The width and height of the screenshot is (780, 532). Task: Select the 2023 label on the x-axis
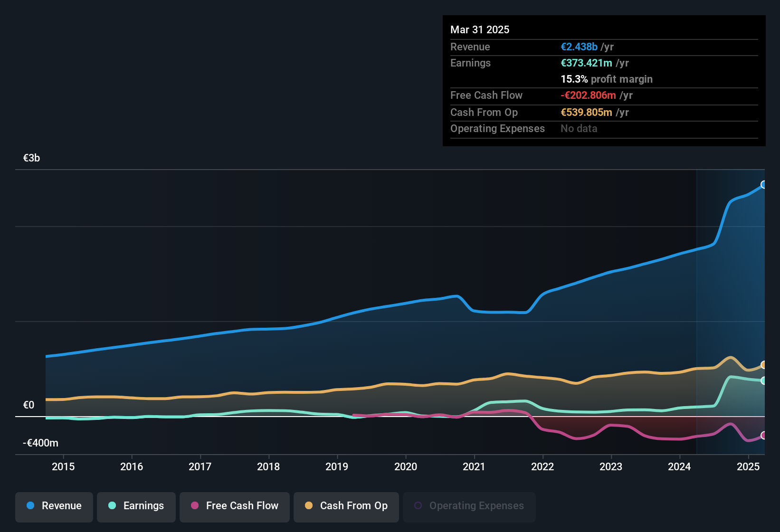[x=611, y=466]
